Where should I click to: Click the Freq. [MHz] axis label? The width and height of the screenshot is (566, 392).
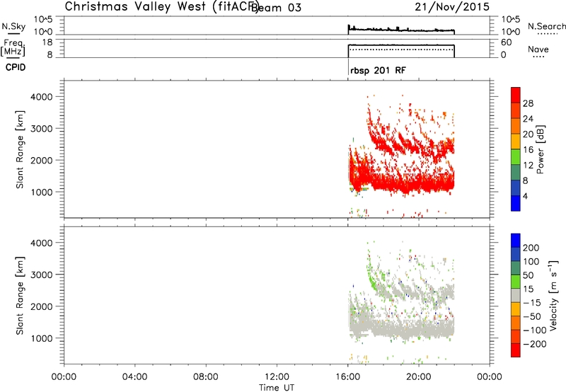[x=13, y=47]
